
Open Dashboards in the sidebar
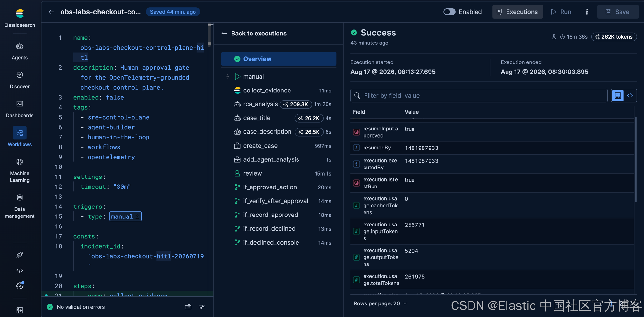[x=20, y=109]
